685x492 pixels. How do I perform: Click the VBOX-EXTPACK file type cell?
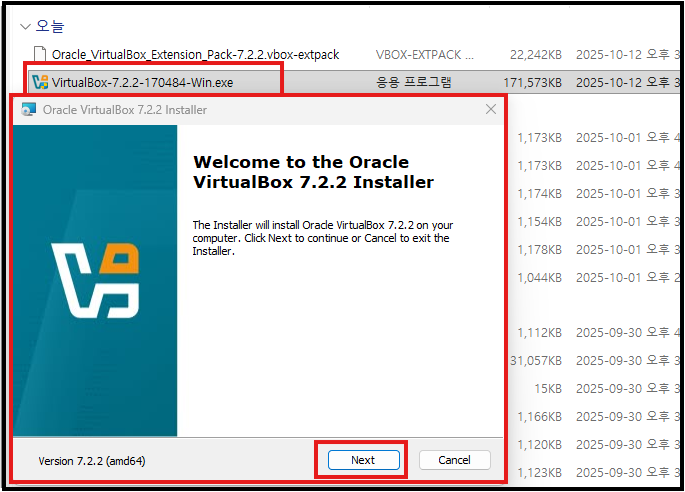click(425, 55)
